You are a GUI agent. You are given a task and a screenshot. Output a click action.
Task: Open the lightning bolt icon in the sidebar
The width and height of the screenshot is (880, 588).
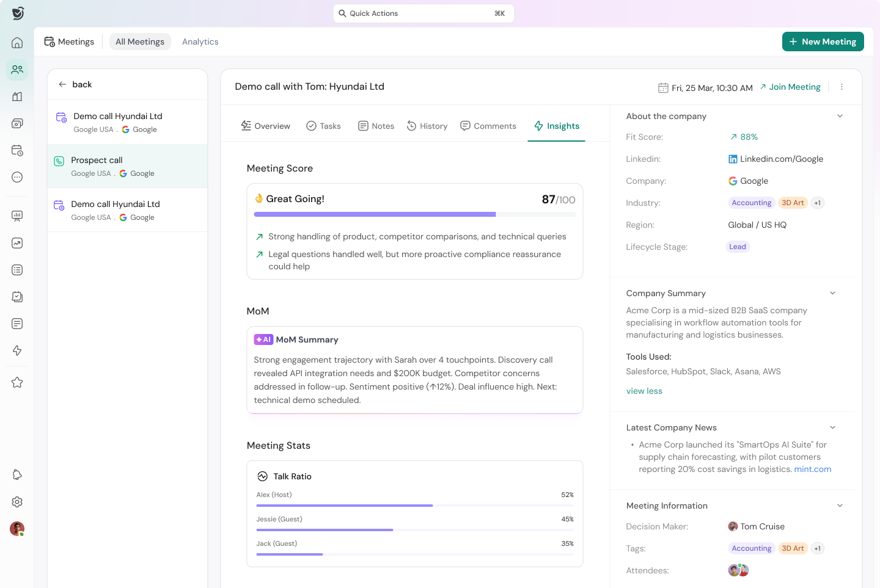(x=17, y=350)
